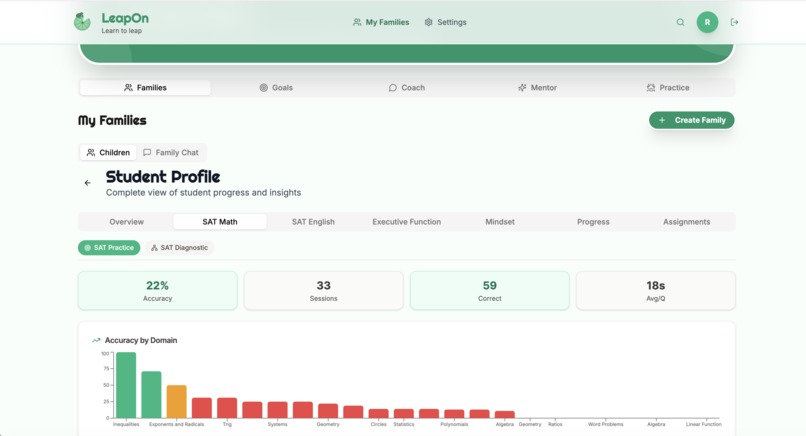Click the SAT Diagnostic icon
The height and width of the screenshot is (436, 806).
coord(154,248)
